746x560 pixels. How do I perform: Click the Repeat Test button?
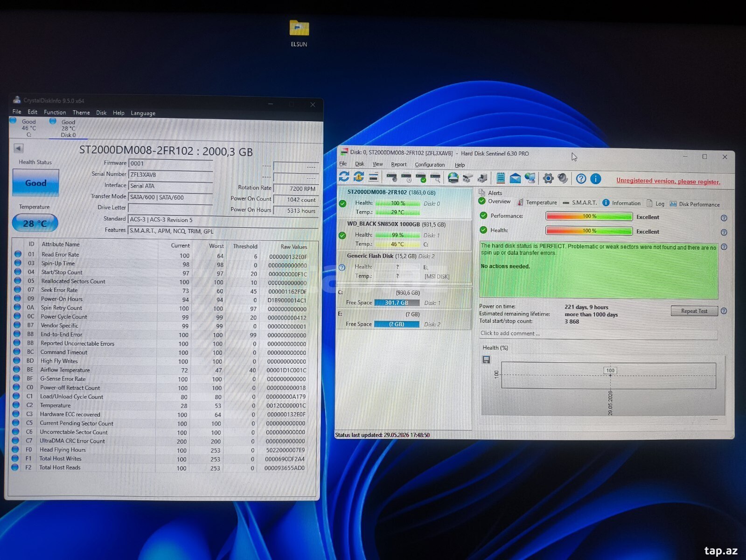pos(694,311)
